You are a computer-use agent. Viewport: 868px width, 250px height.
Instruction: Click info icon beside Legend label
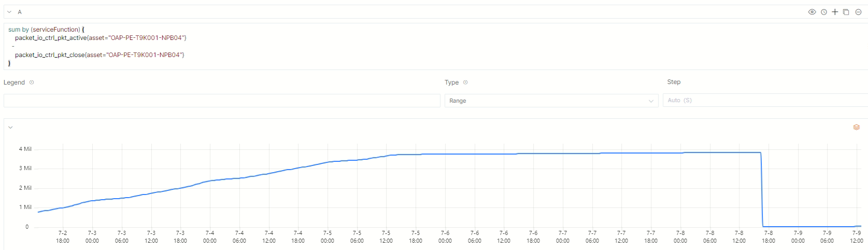click(x=32, y=82)
